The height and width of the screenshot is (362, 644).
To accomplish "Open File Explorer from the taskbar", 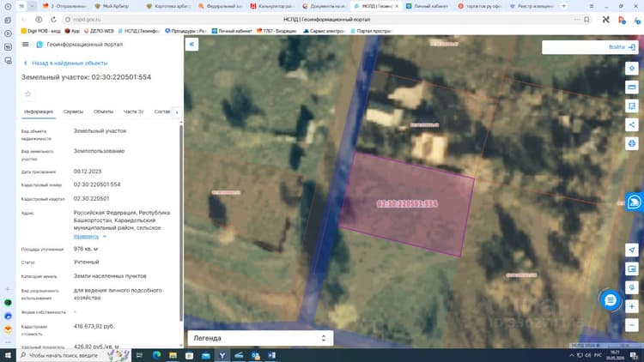I will click(173, 355).
